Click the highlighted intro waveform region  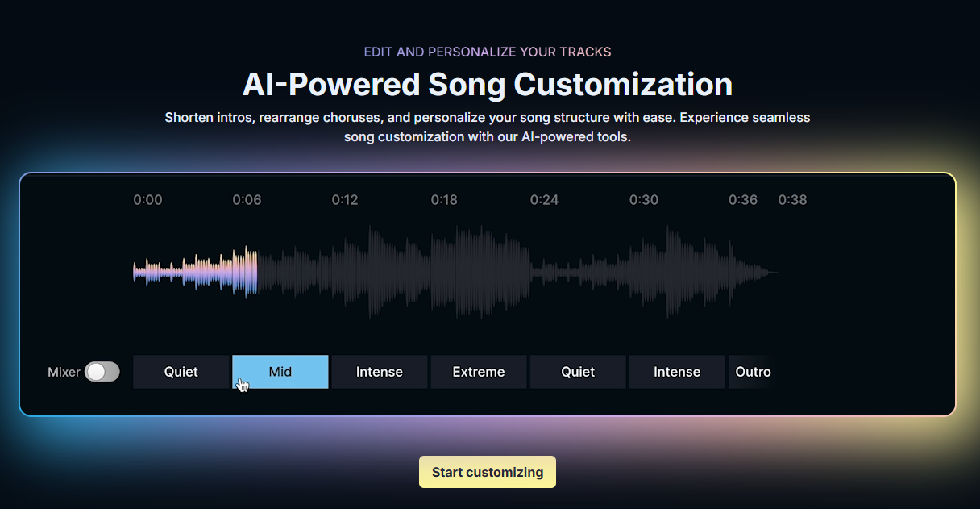click(193, 270)
